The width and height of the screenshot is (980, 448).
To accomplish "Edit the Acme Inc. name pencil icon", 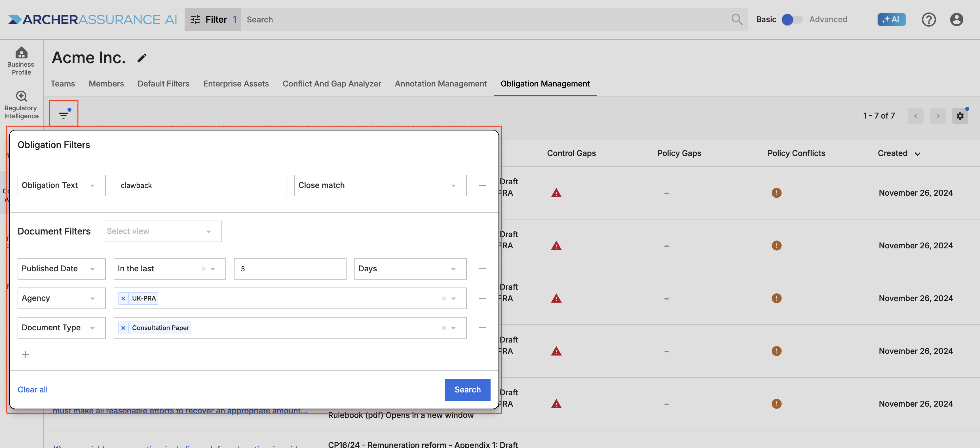I will [142, 58].
